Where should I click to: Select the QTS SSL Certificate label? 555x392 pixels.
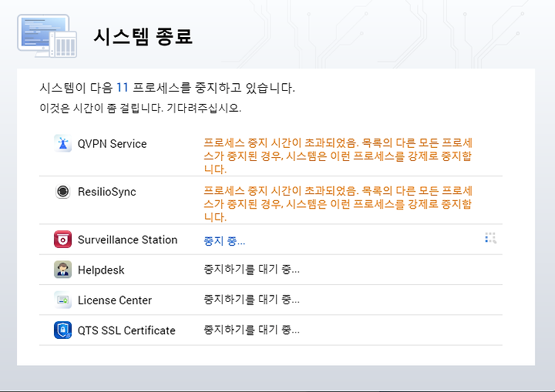coord(126,330)
